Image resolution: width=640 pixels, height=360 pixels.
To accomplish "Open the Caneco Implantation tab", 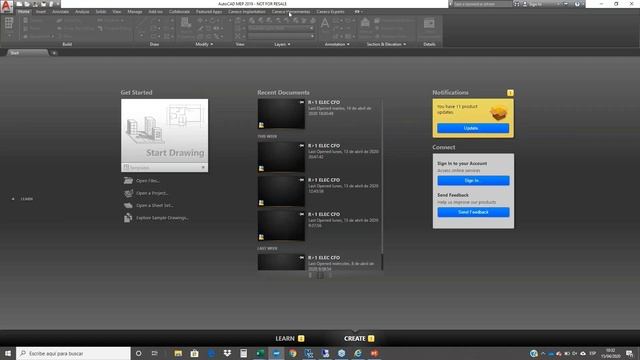I will point(247,11).
